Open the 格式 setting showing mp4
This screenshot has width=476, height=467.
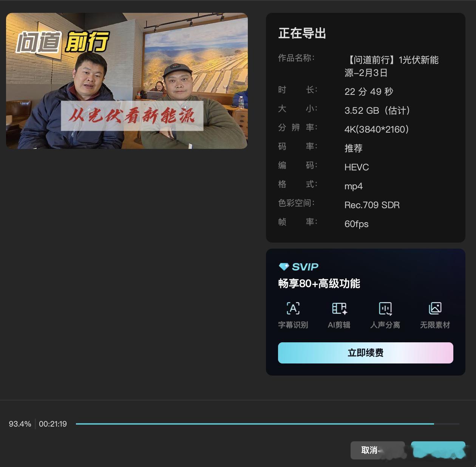click(x=353, y=186)
